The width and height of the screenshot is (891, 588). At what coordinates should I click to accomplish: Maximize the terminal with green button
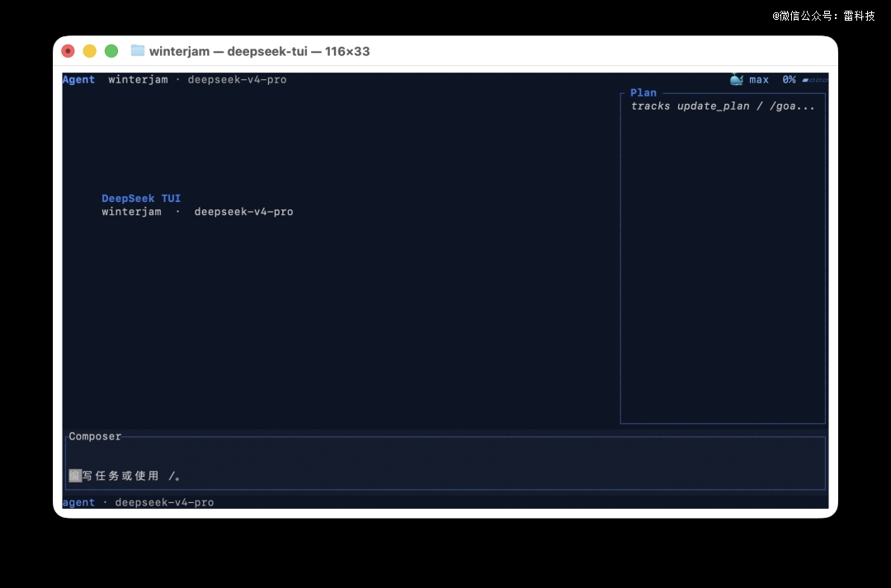[x=111, y=51]
